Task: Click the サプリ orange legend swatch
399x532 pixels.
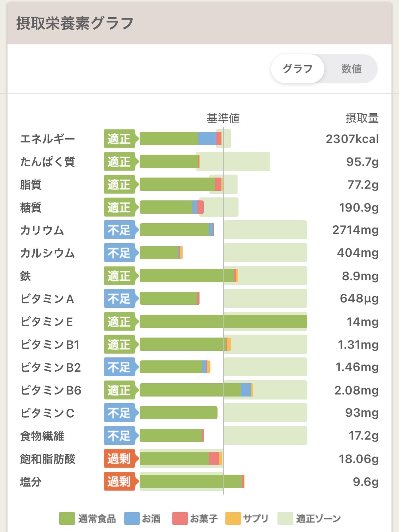Action: pos(233,518)
